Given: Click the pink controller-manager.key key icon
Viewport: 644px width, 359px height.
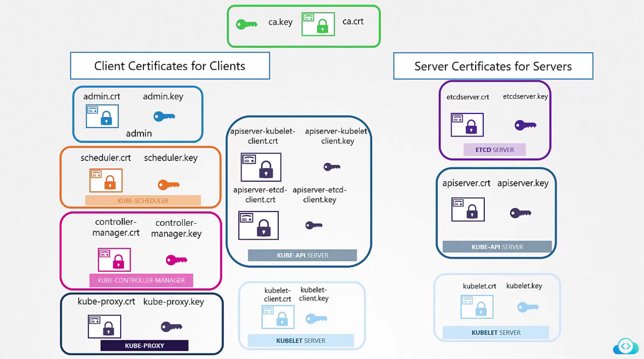Looking at the screenshot, I should 176,260.
